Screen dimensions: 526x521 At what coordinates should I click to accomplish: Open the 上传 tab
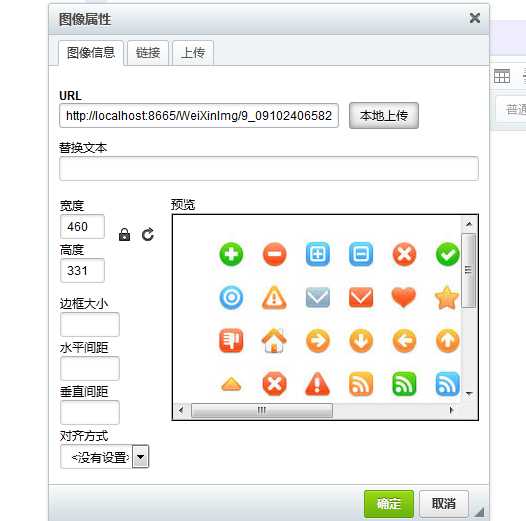tap(193, 53)
